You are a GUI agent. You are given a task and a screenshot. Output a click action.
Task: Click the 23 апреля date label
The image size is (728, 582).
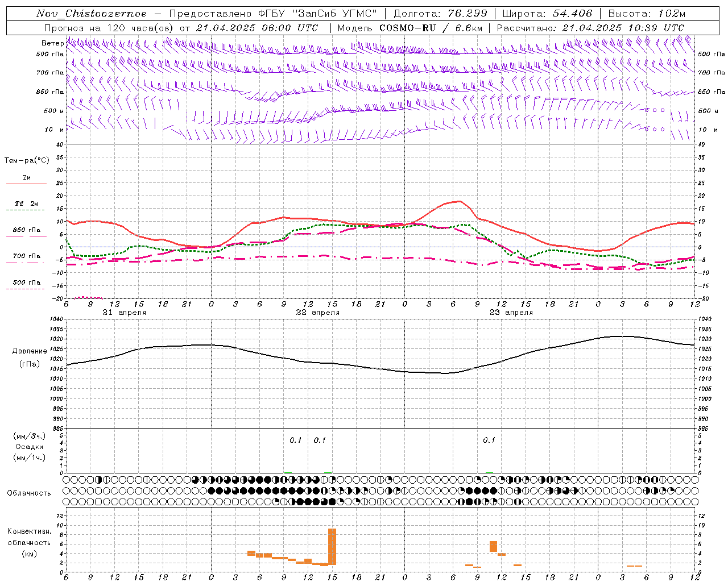(x=511, y=313)
